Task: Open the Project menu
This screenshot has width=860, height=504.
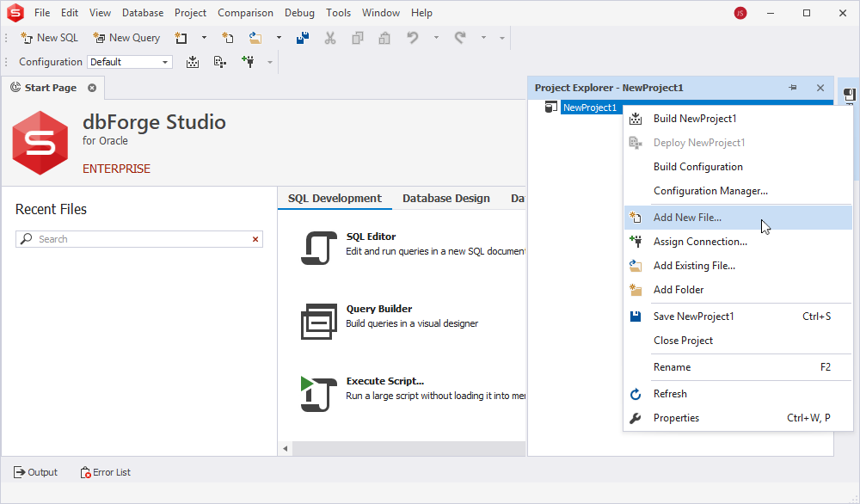Action: click(x=190, y=13)
